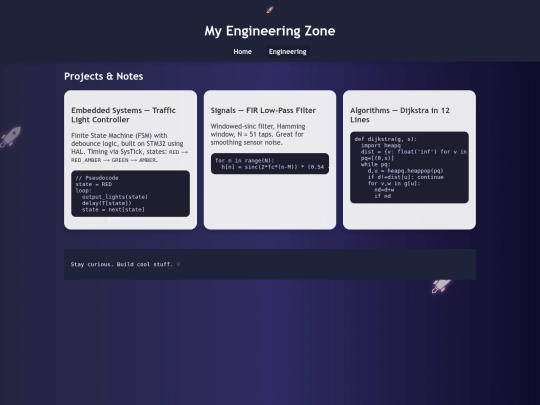Click the rocket logo above the page title
540x405 pixels.
[270, 10]
